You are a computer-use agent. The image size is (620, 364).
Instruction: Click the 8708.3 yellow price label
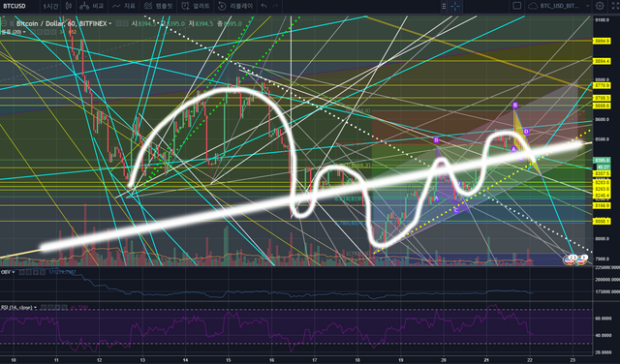[602, 98]
